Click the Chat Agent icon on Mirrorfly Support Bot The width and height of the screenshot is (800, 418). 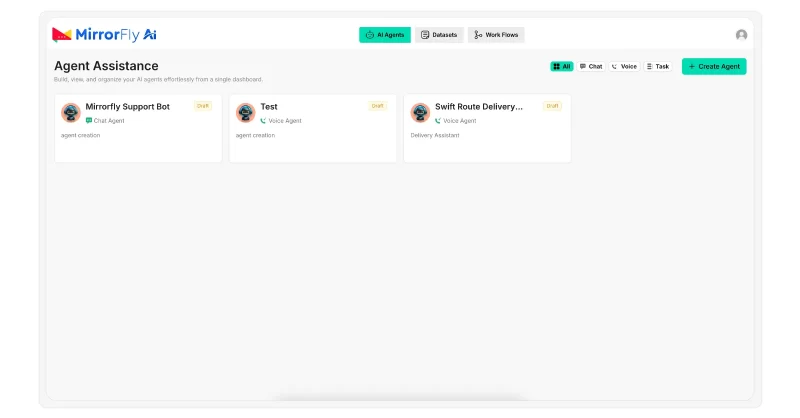[x=89, y=120]
